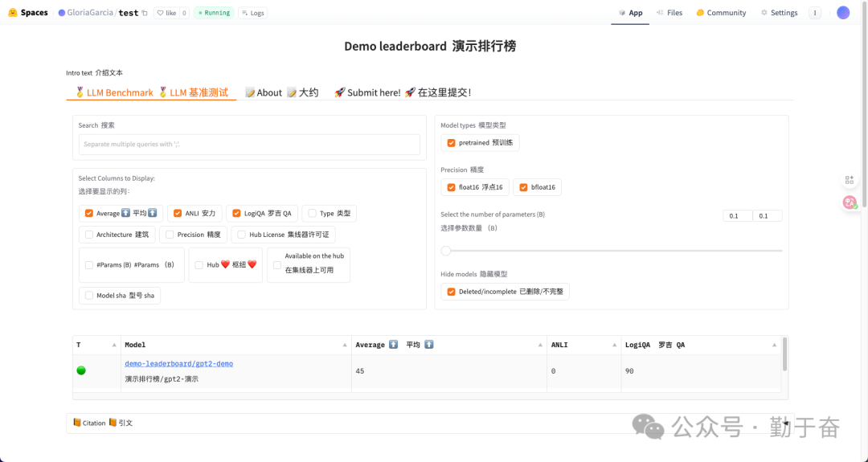
Task: Enable Available on the hub checkbox
Action: (x=277, y=265)
